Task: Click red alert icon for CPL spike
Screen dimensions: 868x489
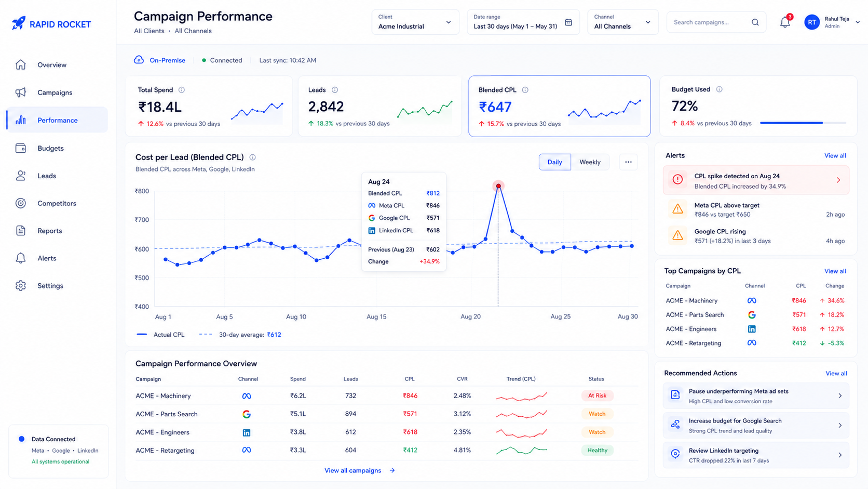Action: coord(677,180)
